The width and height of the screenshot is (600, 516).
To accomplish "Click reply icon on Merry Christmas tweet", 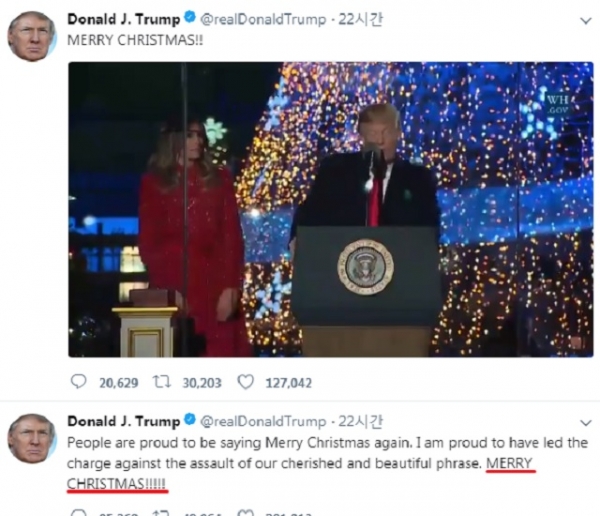I will point(79,382).
